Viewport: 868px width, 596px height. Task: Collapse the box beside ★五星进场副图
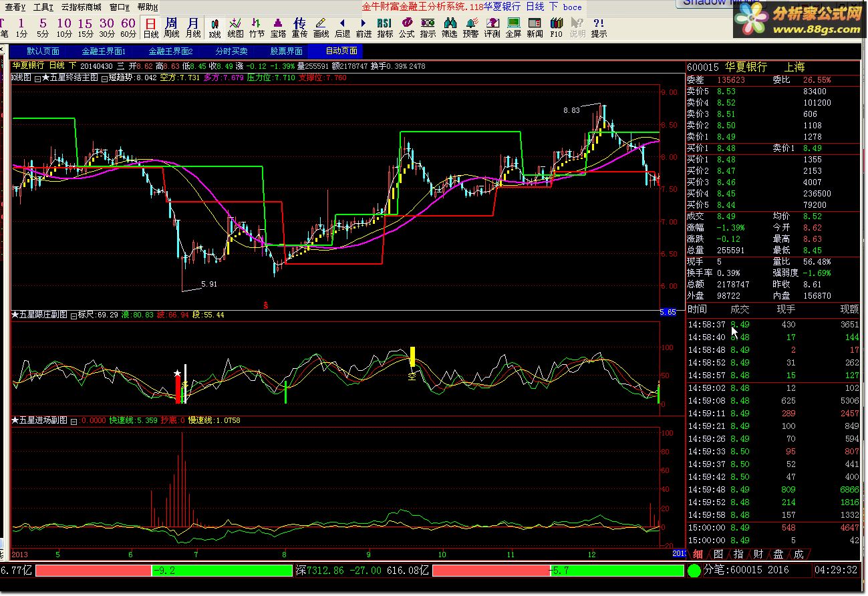click(74, 421)
